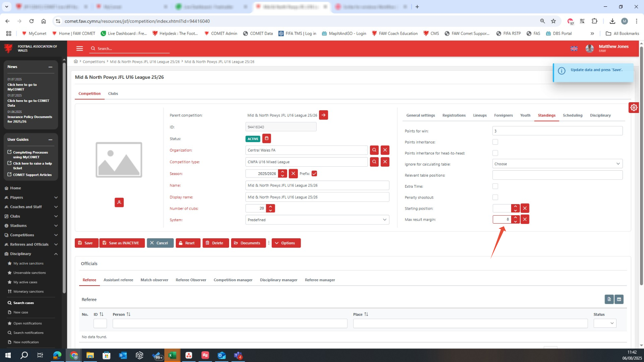Screen dimensions: 644x362
Task: Expand Clubs sidebar menu
Action: click(31, 216)
